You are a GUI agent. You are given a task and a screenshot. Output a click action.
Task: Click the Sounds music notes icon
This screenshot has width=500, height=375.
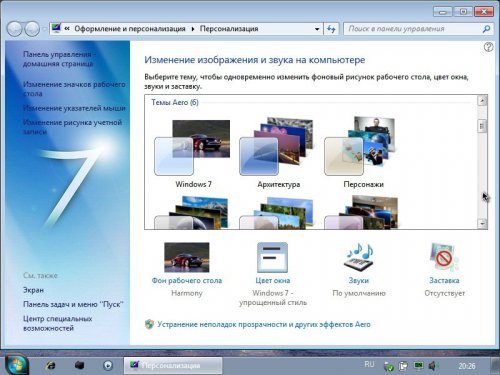pyautogui.click(x=359, y=257)
